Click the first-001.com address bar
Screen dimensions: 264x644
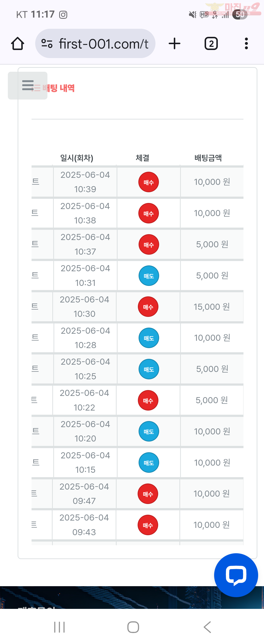[x=95, y=43]
